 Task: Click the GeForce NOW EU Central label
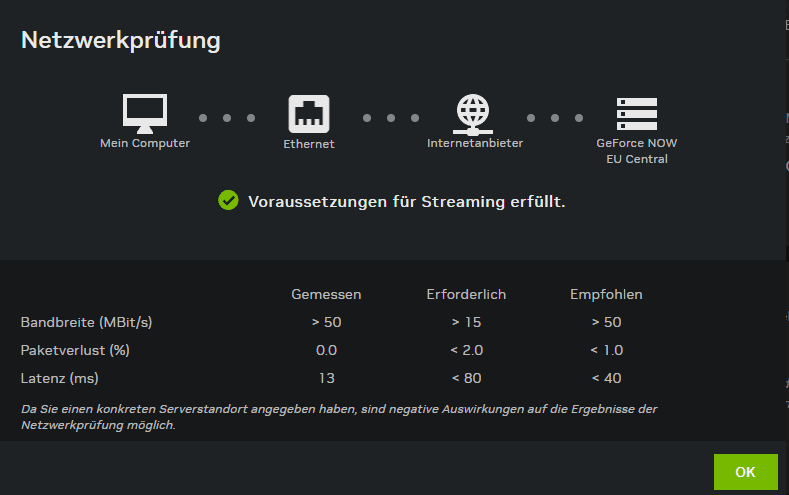click(637, 151)
